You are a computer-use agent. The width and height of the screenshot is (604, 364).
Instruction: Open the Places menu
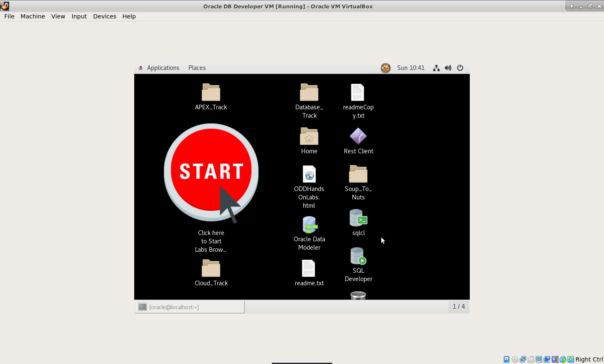tap(197, 68)
